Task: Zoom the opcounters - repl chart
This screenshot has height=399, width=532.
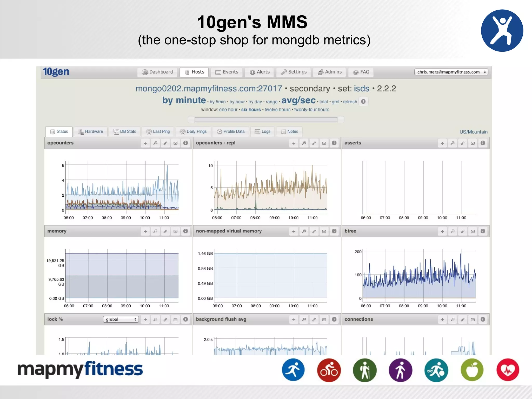Action: tap(304, 143)
